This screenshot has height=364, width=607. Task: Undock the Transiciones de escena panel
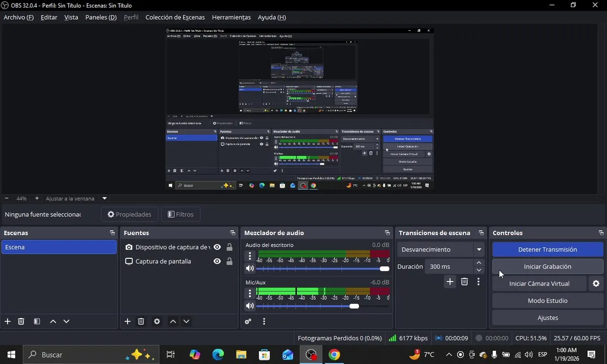[x=481, y=233]
